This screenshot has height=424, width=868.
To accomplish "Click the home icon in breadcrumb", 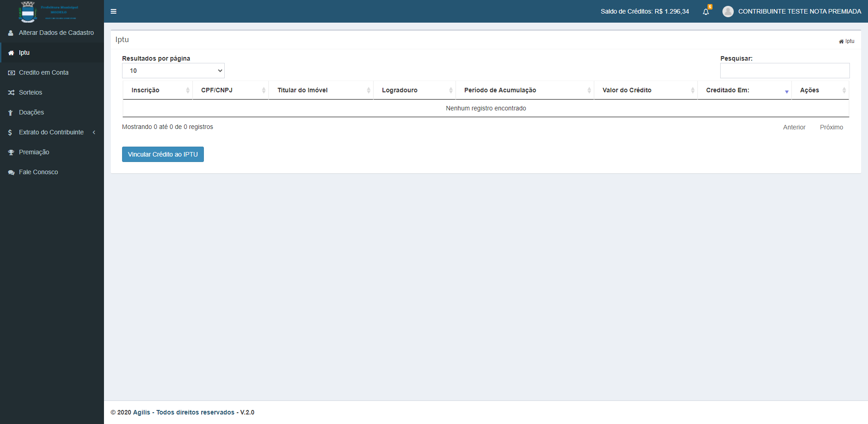I will tap(841, 42).
